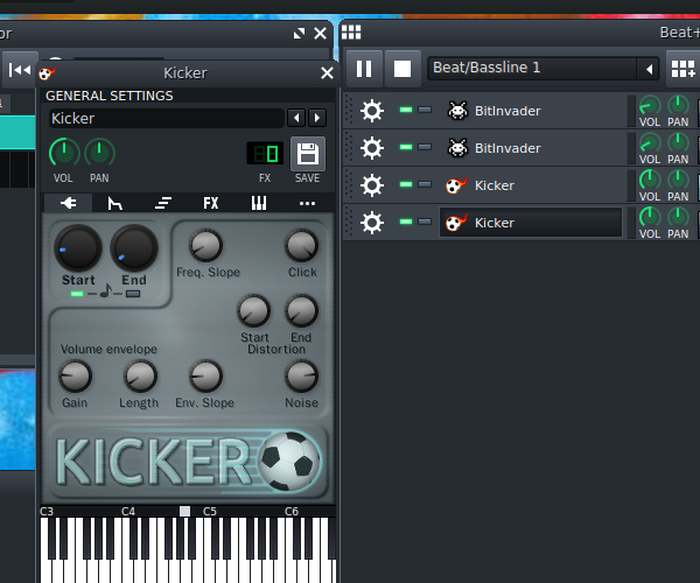
Task: Click the highlighted Kicker instrument button
Action: [531, 222]
